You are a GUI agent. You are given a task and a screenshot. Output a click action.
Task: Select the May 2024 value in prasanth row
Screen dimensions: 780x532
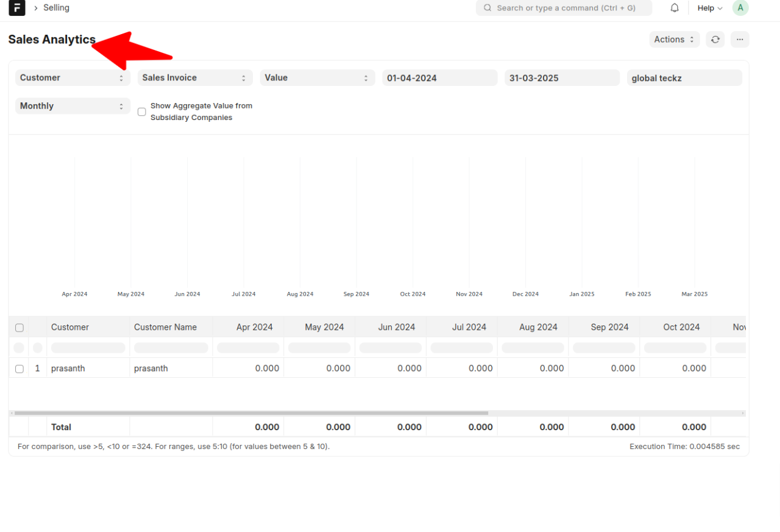click(319, 369)
